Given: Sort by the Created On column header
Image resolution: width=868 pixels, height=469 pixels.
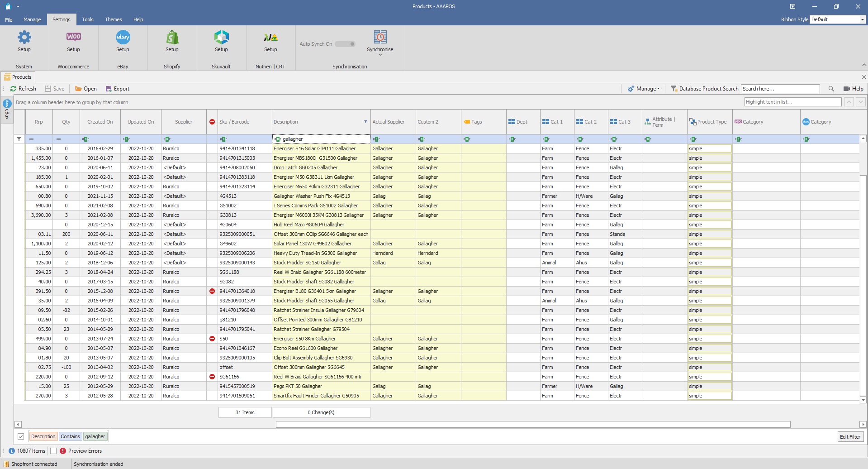Looking at the screenshot, I should (100, 122).
